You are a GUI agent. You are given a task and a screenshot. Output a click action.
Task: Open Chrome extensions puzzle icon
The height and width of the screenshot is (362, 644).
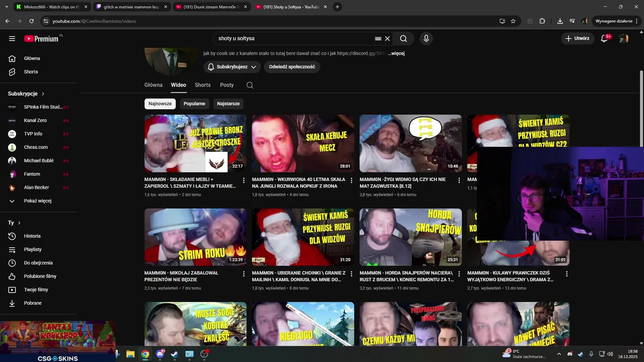click(x=542, y=21)
